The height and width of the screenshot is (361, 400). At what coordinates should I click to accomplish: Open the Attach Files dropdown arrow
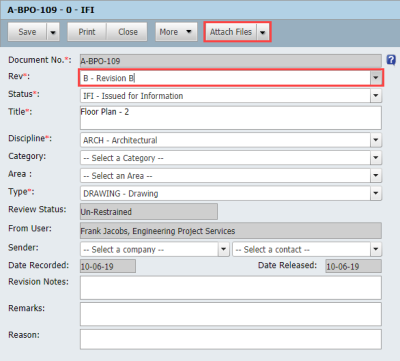(x=263, y=32)
